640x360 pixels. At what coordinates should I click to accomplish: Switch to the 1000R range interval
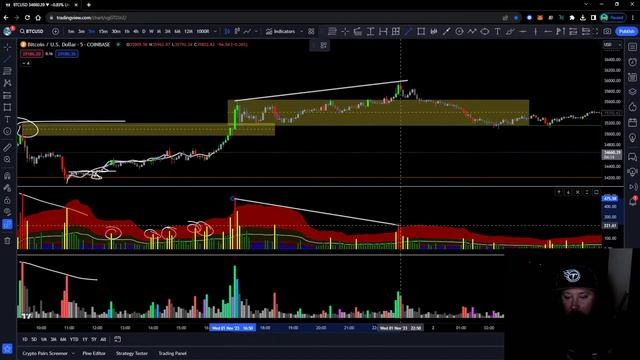pyautogui.click(x=202, y=31)
